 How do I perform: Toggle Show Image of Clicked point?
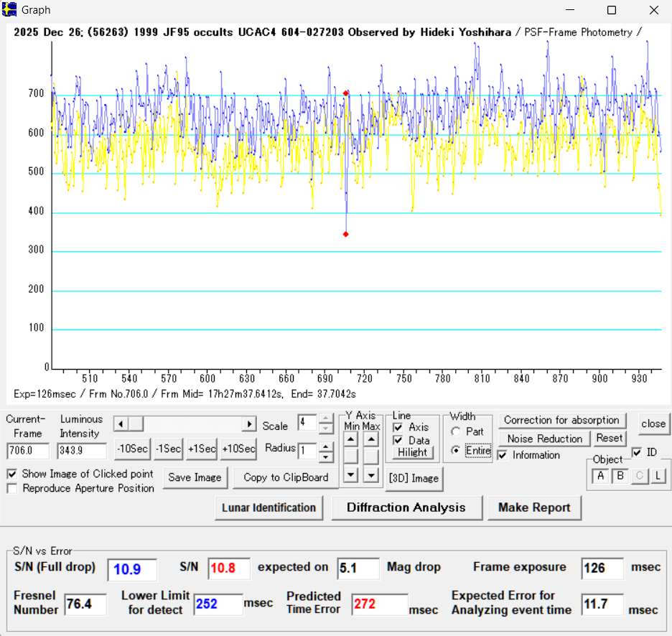coord(12,474)
